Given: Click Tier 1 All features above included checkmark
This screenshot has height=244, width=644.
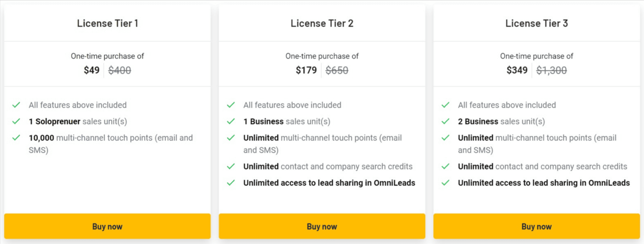Looking at the screenshot, I should [x=16, y=105].
